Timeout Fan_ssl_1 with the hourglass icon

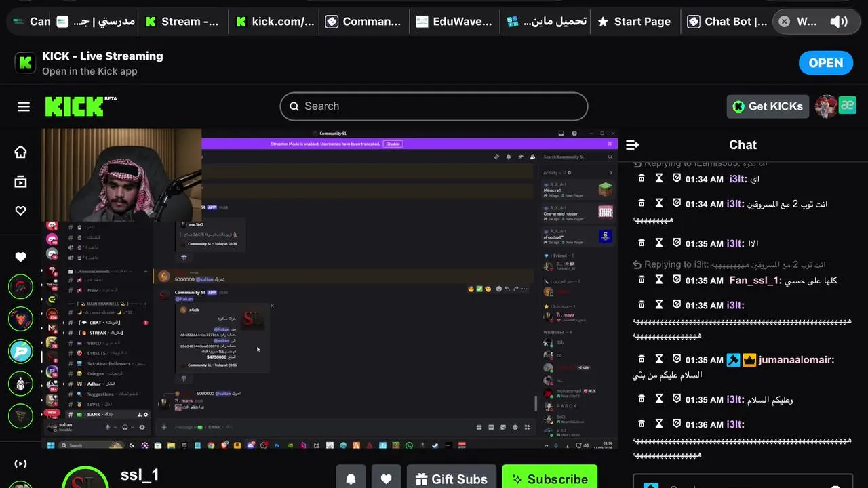[659, 280]
